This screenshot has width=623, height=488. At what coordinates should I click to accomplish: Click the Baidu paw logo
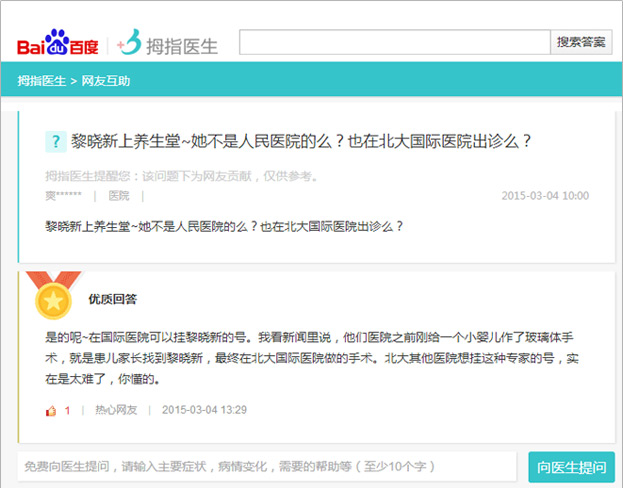click(x=57, y=44)
